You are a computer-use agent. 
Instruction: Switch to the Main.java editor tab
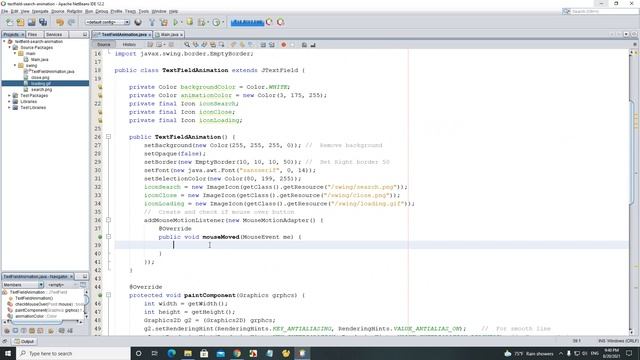(169, 35)
